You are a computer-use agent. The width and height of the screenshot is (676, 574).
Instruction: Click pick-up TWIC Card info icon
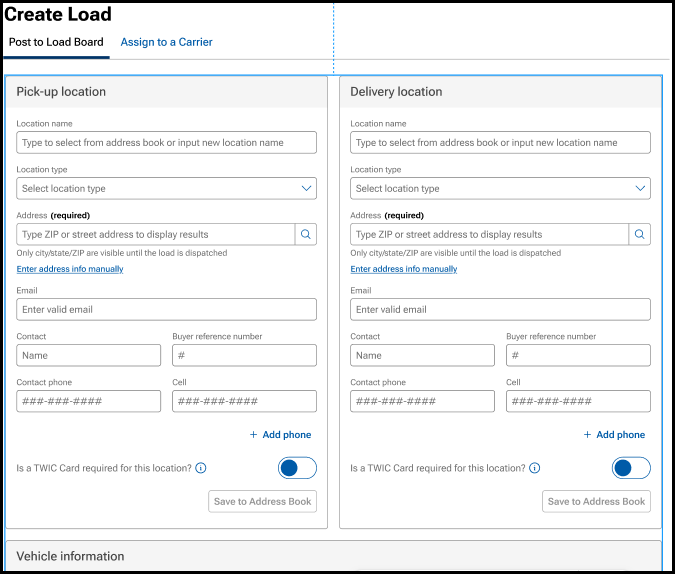[201, 468]
